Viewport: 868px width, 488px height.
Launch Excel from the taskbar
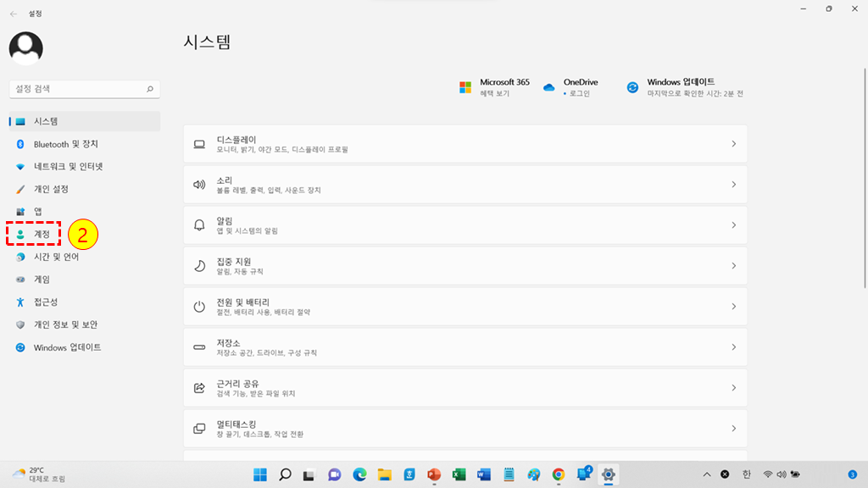459,474
